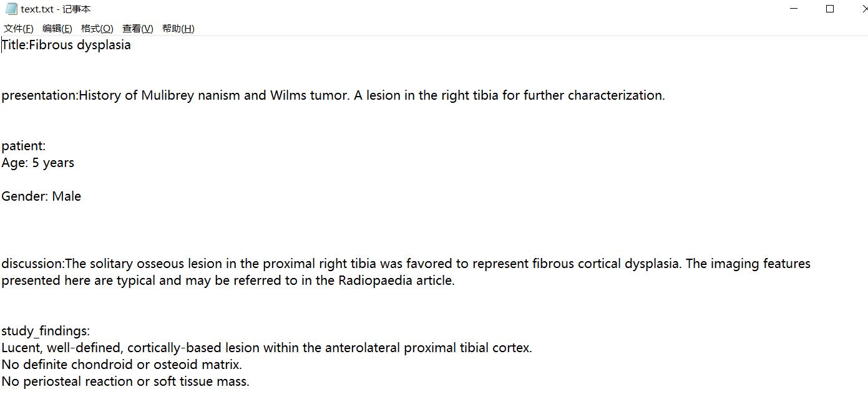The image size is (868, 407).
Task: Maximize the Notepad window
Action: click(830, 9)
